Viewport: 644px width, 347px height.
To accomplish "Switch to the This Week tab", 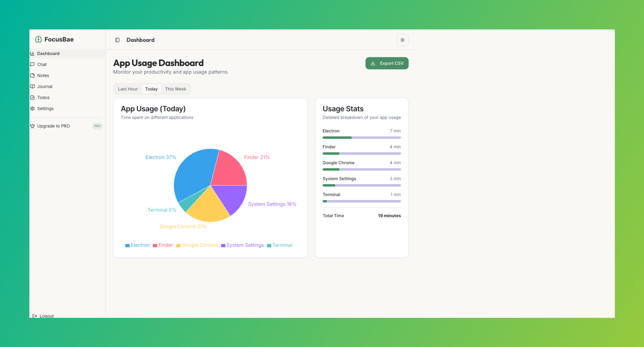I will tap(176, 89).
